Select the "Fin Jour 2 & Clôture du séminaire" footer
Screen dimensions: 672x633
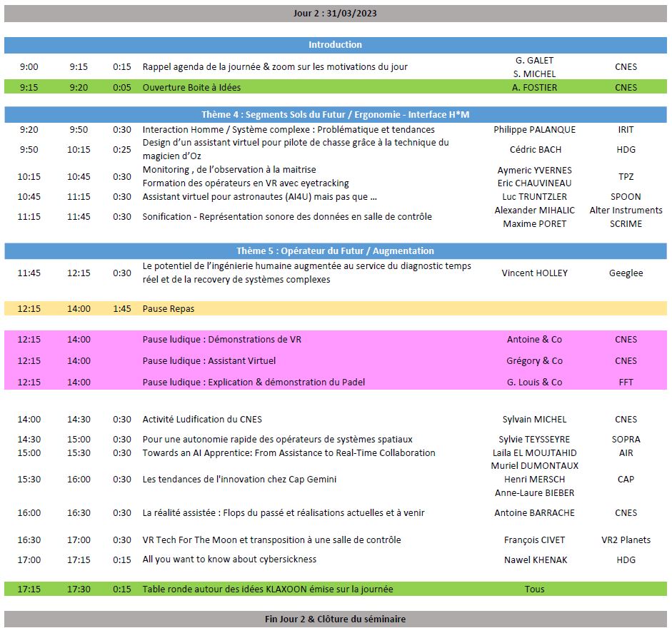click(x=335, y=619)
